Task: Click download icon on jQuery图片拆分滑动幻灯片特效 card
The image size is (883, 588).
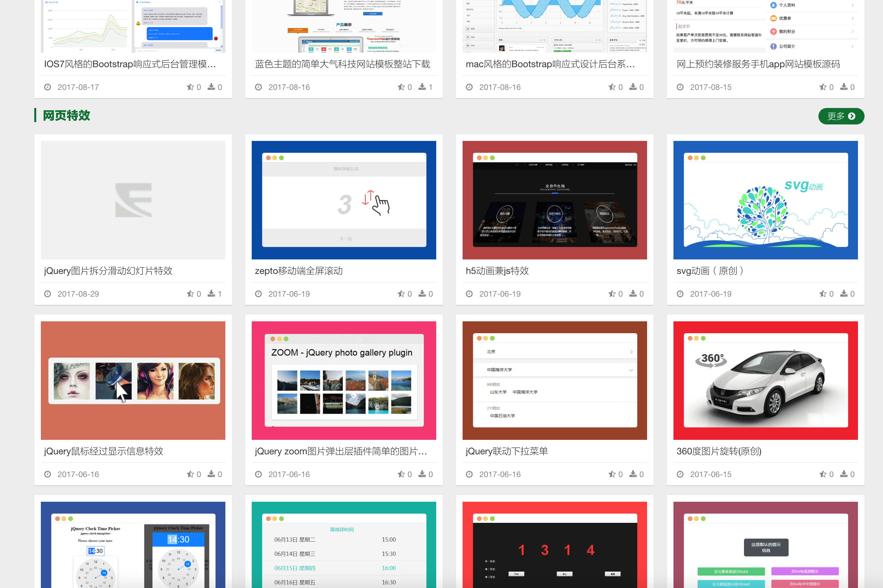Action: click(x=211, y=294)
